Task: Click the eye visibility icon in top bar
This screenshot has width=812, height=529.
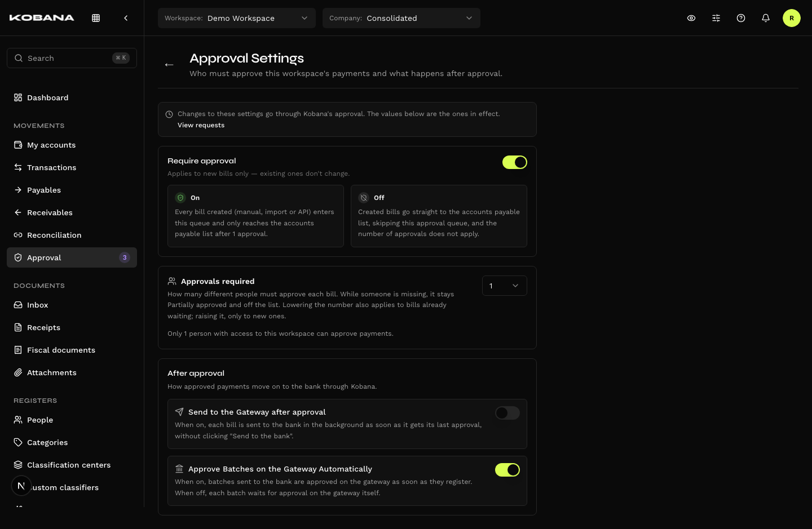Action: point(691,18)
